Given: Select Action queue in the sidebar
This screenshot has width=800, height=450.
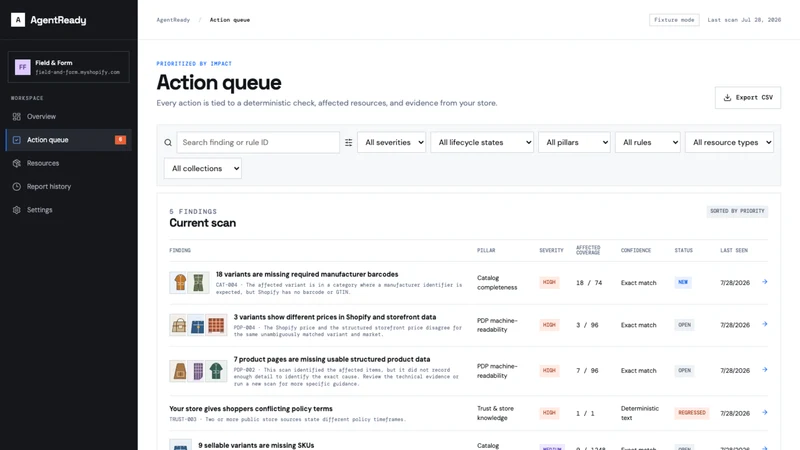Looking at the screenshot, I should 68,140.
